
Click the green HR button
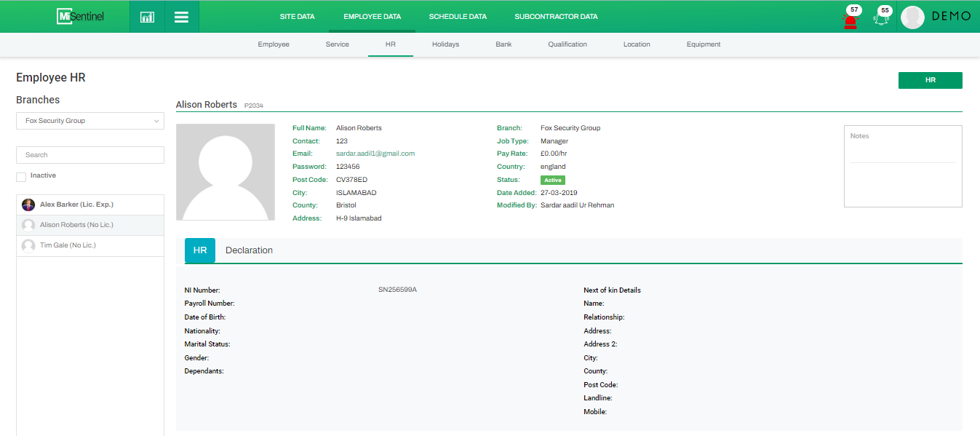click(x=930, y=80)
